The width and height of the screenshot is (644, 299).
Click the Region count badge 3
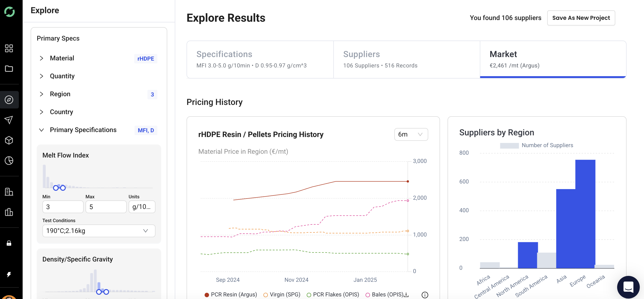pyautogui.click(x=152, y=95)
